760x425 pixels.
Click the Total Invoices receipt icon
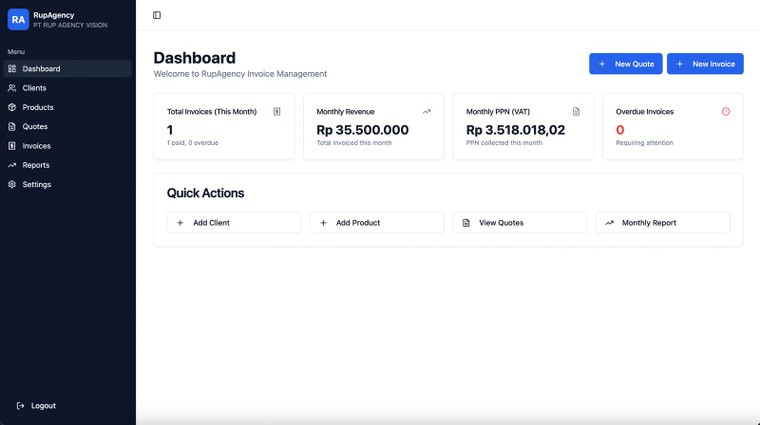(277, 112)
